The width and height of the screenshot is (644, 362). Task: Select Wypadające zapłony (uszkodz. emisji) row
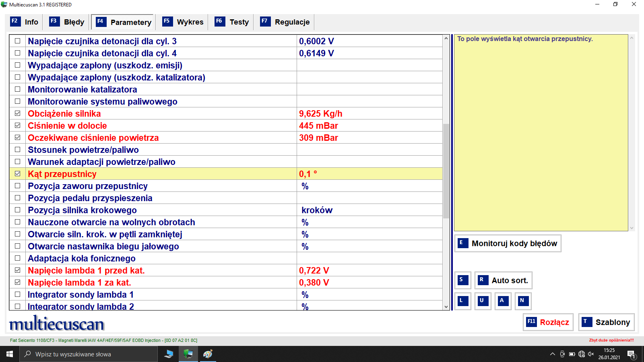coord(226,65)
